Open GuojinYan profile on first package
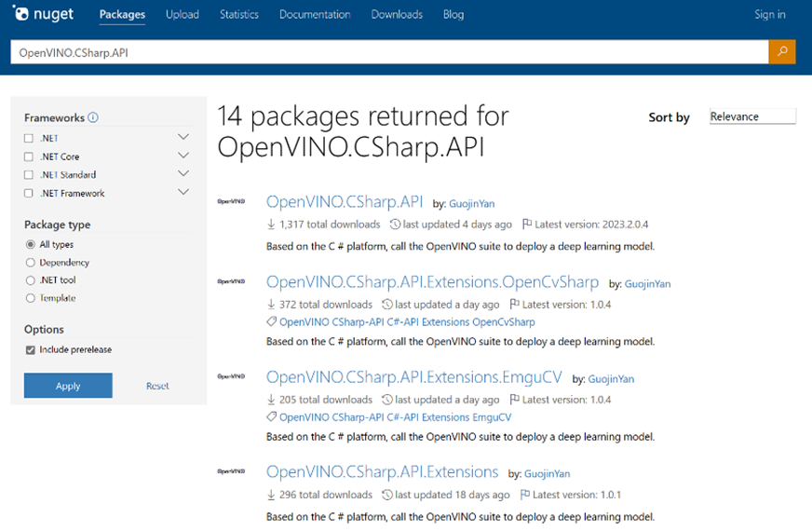Image resolution: width=812 pixels, height=531 pixels. coord(472,204)
